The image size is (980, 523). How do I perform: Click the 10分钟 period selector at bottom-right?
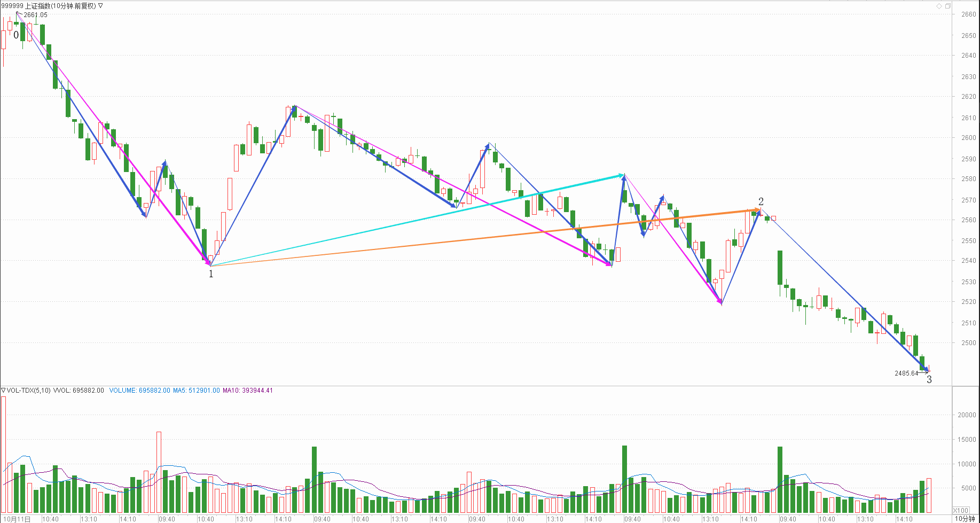tap(965, 519)
